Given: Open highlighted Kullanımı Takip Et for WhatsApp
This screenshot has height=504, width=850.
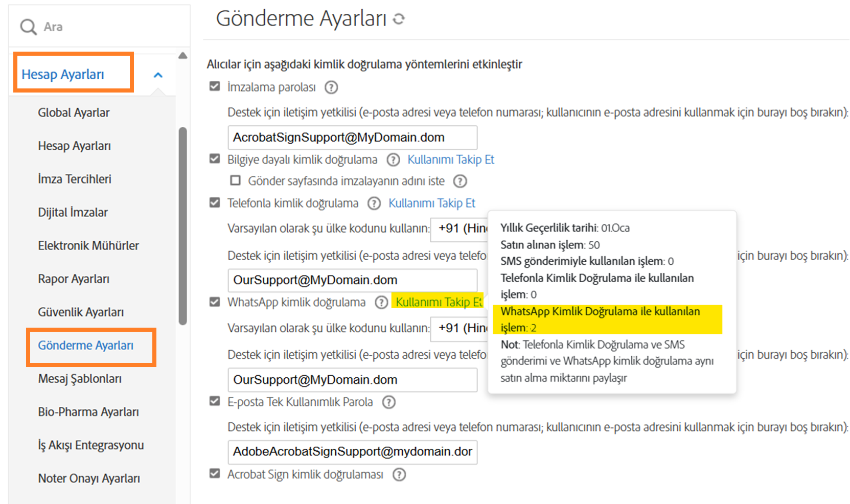Looking at the screenshot, I should [x=438, y=302].
